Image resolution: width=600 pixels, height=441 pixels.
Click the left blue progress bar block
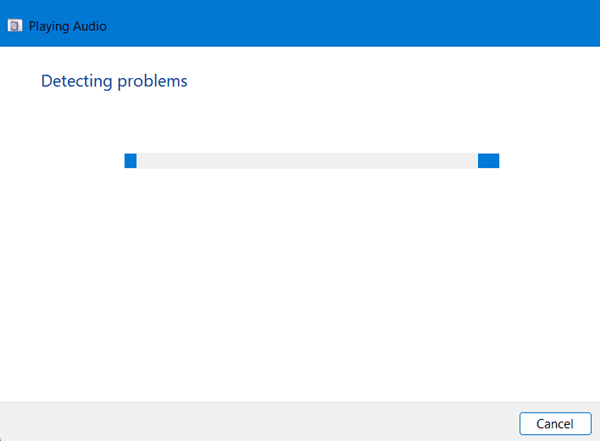tap(130, 161)
